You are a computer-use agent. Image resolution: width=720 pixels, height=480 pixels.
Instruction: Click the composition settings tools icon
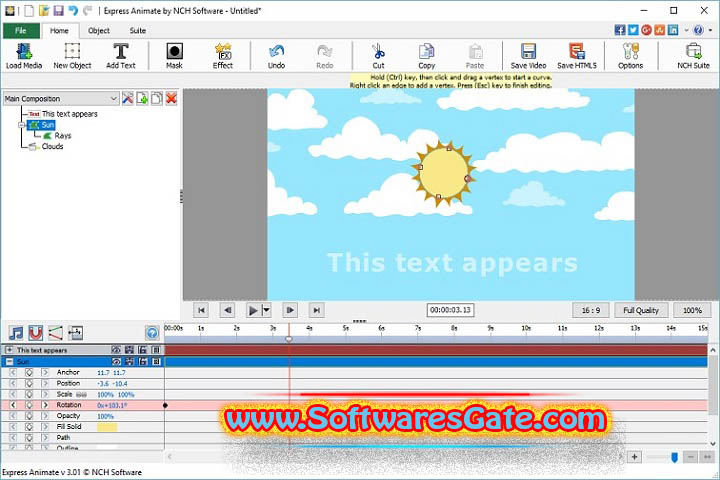[128, 98]
